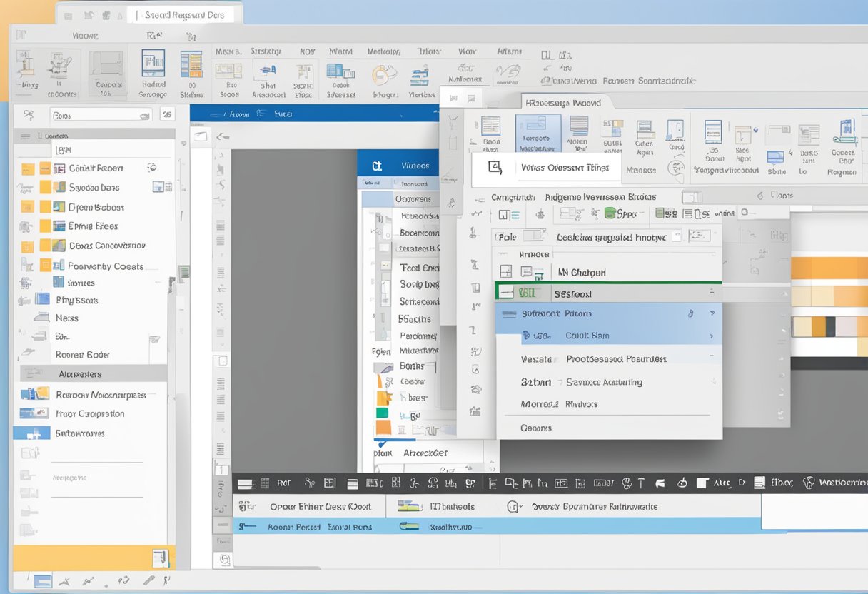Viewport: 868px width, 594px height.
Task: Toggle the orange square beside Cotialf Froerr
Action: (46, 168)
